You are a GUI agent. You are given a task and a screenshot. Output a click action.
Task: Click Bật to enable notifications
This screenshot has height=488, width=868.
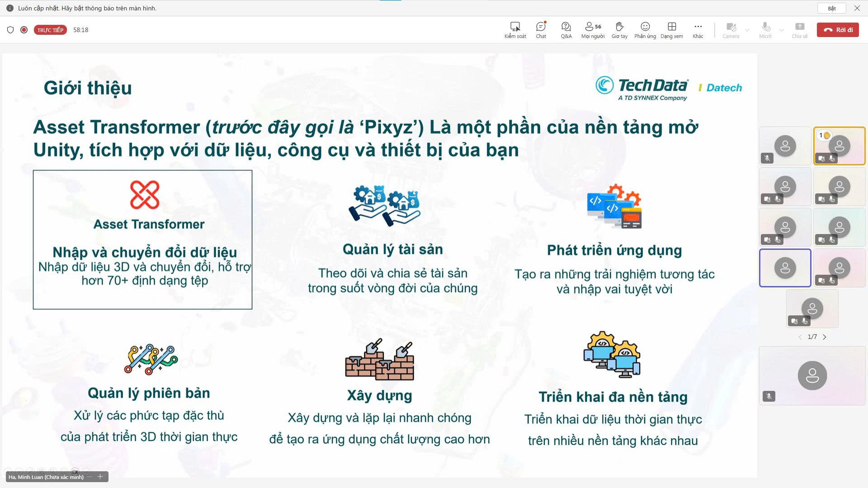(832, 8)
